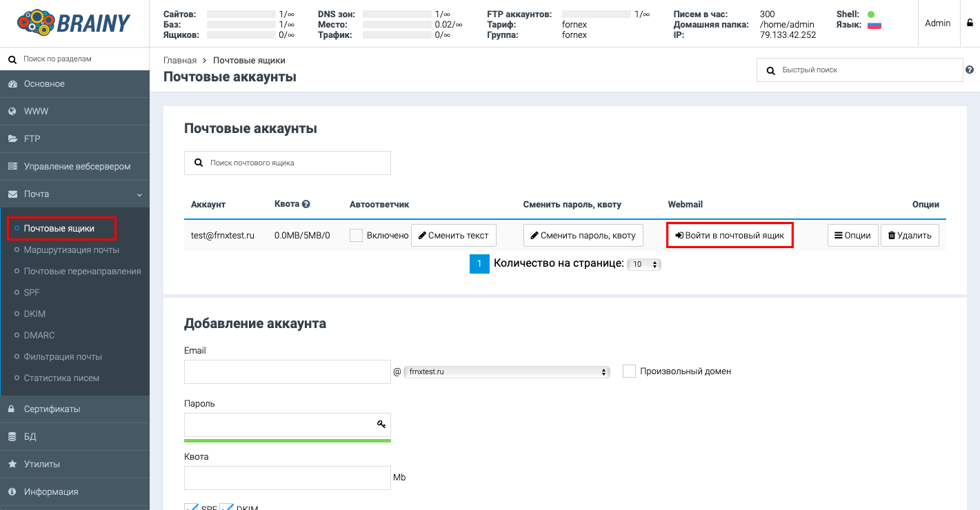The height and width of the screenshot is (510, 980).
Task: Click the test@frnxtest.ru account cell
Action: [223, 235]
